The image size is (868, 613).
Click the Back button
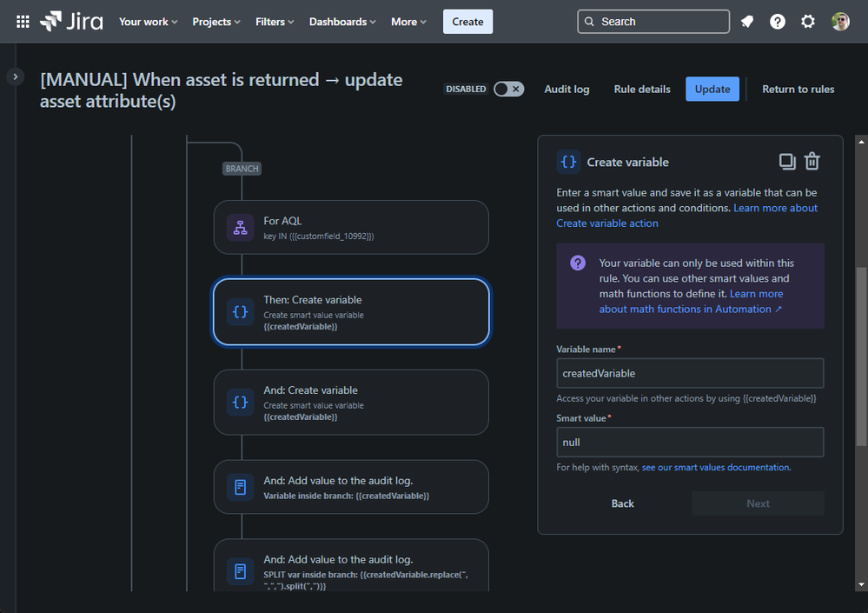(x=623, y=503)
